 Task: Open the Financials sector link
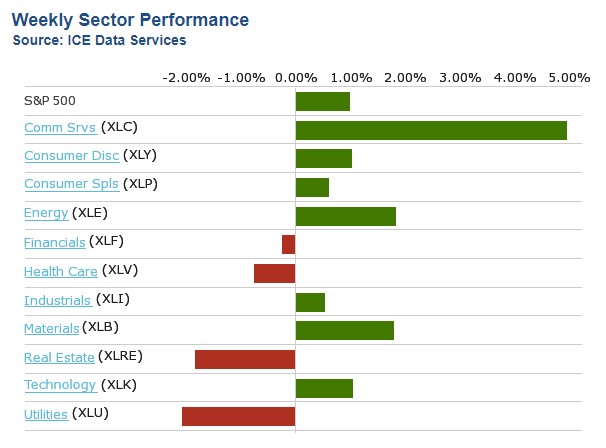click(55, 242)
